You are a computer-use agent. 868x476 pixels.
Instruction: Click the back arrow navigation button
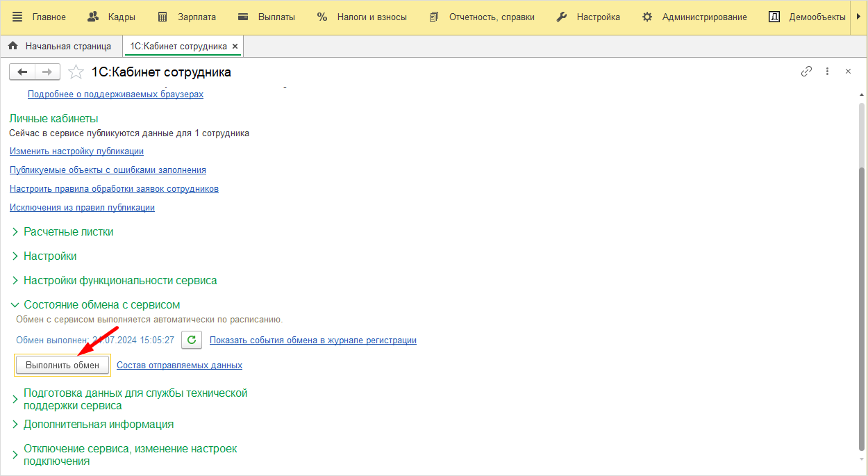tap(22, 72)
